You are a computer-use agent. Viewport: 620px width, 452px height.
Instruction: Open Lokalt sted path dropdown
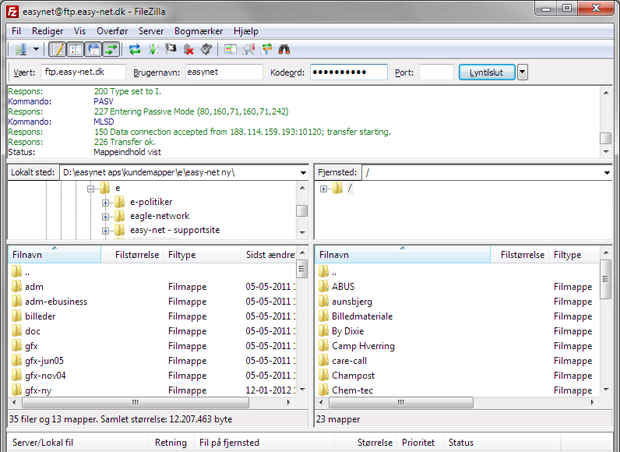pos(303,173)
